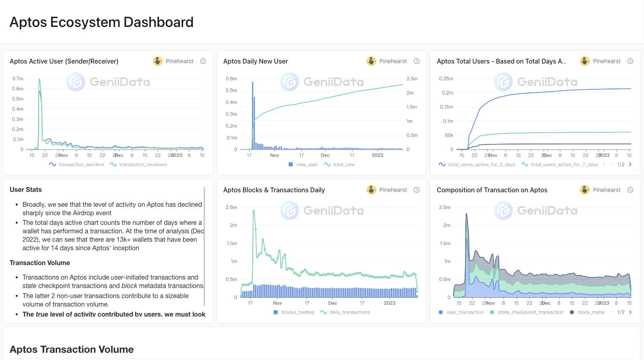Click the Aptos Transaction Volume section heading
The height and width of the screenshot is (360, 644).
coord(72,349)
